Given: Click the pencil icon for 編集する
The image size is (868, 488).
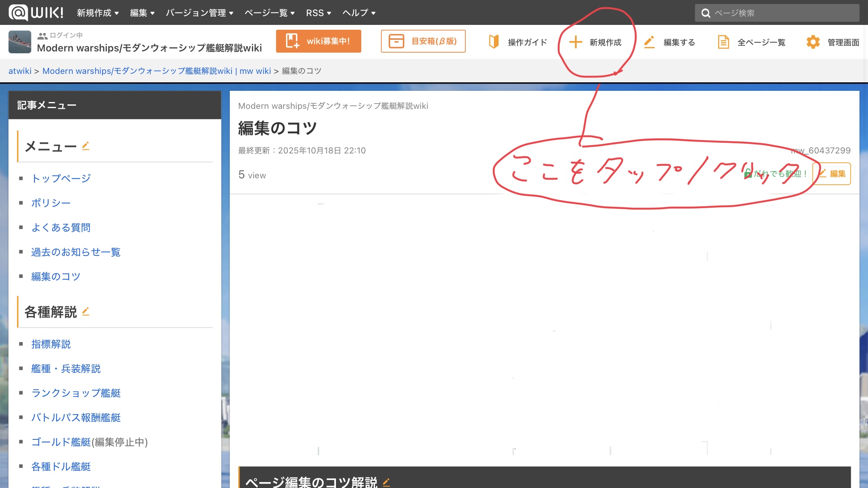Looking at the screenshot, I should coord(649,42).
